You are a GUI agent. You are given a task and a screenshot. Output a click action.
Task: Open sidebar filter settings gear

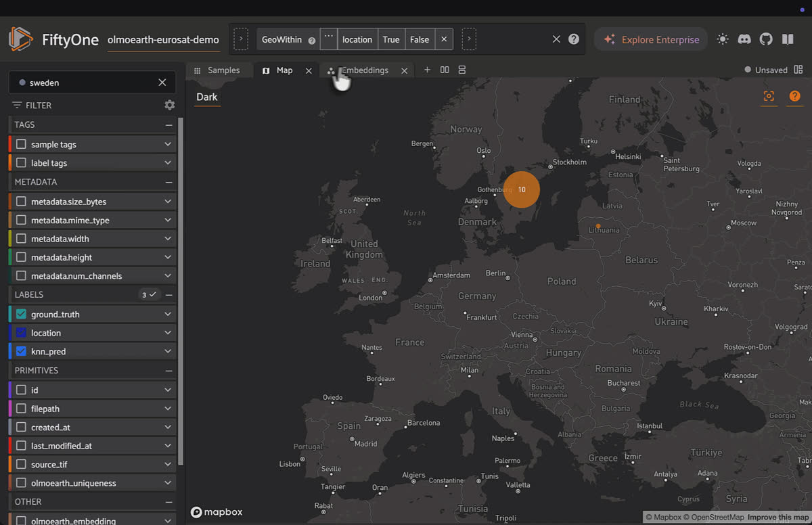169,105
